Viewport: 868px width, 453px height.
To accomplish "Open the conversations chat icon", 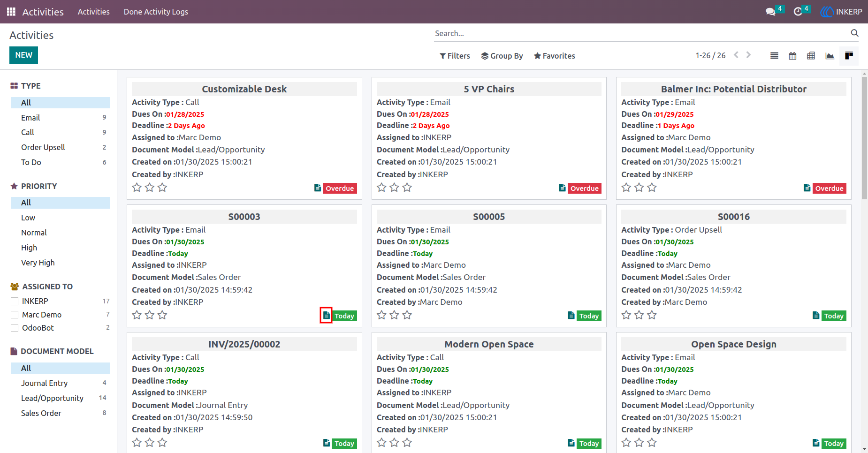I will (x=770, y=12).
